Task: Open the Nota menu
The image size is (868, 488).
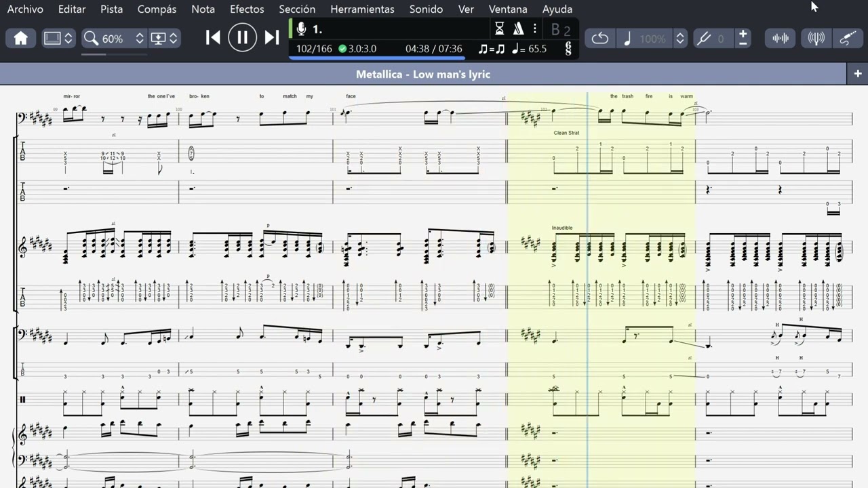Action: tap(203, 9)
